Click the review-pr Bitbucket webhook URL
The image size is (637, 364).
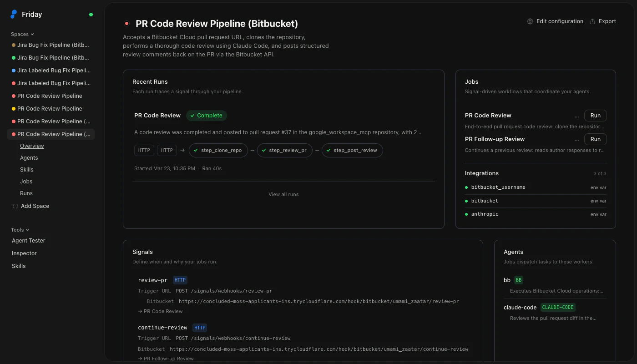pyautogui.click(x=318, y=301)
